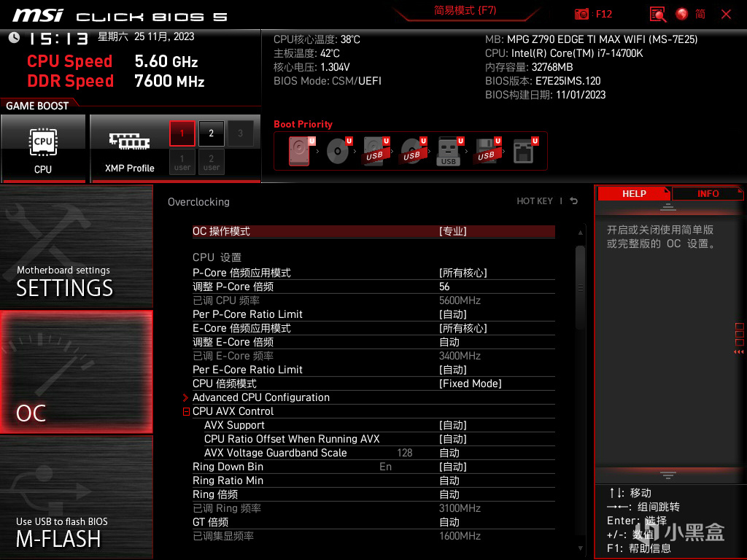Image resolution: width=747 pixels, height=560 pixels.
Task: Select the hard disk boot device icon
Action: [301, 151]
